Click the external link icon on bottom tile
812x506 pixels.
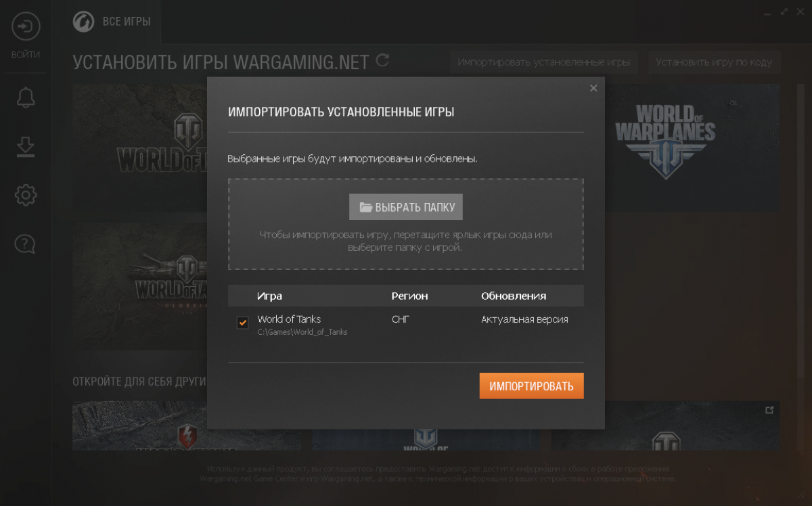click(x=769, y=410)
